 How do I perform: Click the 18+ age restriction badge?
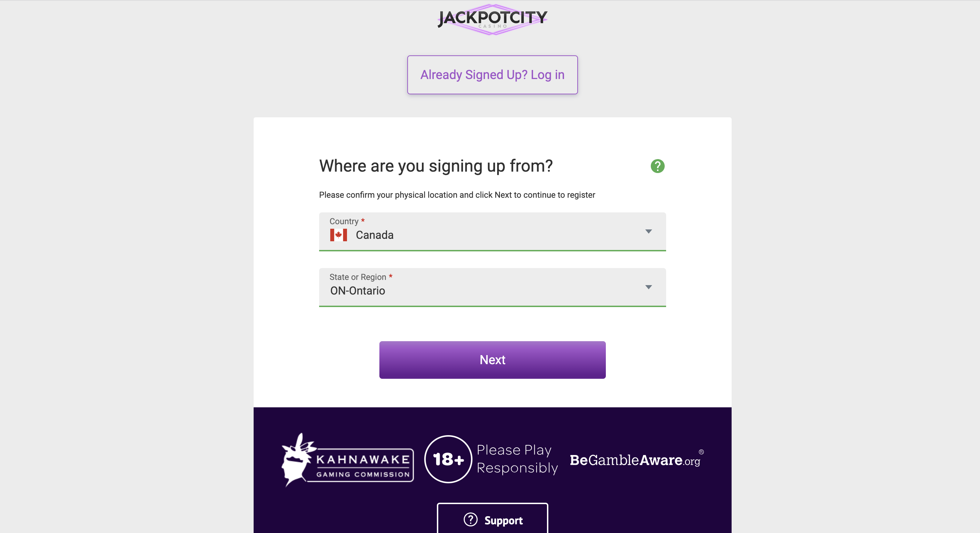pos(448,459)
